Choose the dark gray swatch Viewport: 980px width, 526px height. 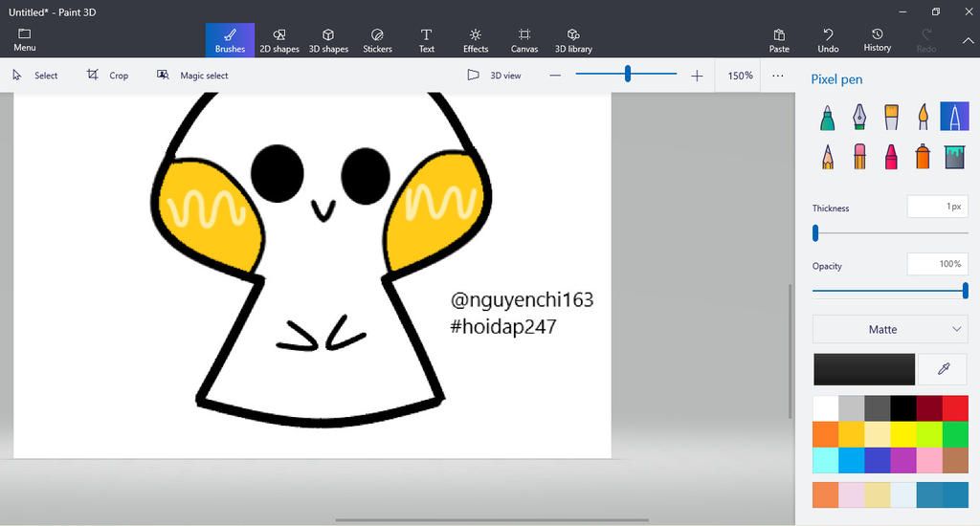(878, 408)
